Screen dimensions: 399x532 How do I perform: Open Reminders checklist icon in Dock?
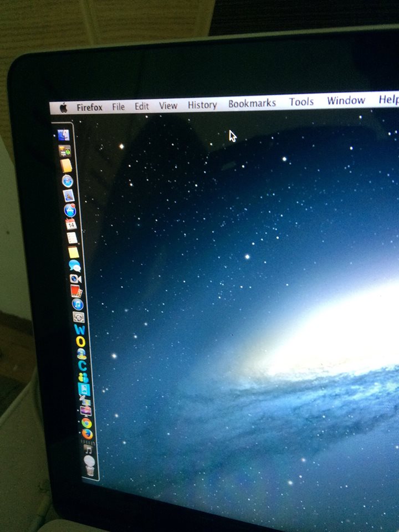(72, 238)
